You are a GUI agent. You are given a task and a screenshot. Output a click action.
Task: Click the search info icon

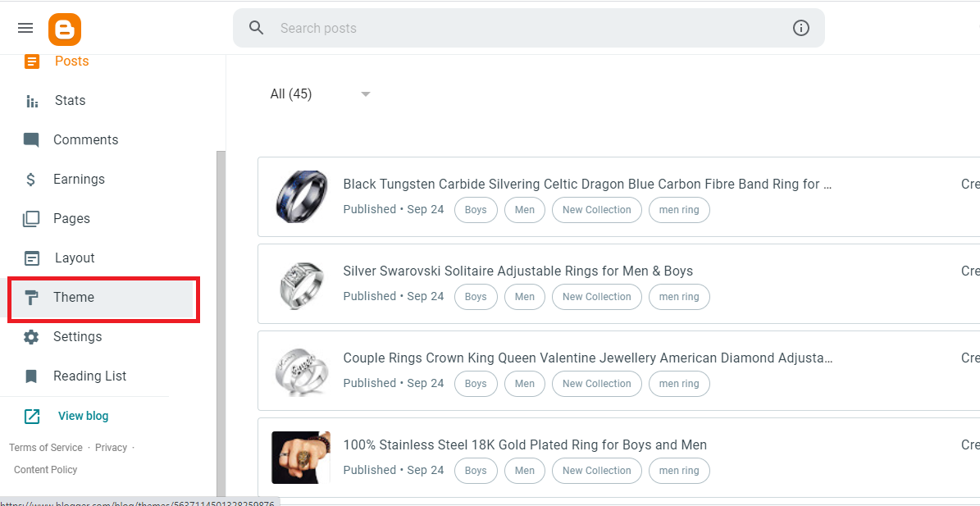point(801,28)
